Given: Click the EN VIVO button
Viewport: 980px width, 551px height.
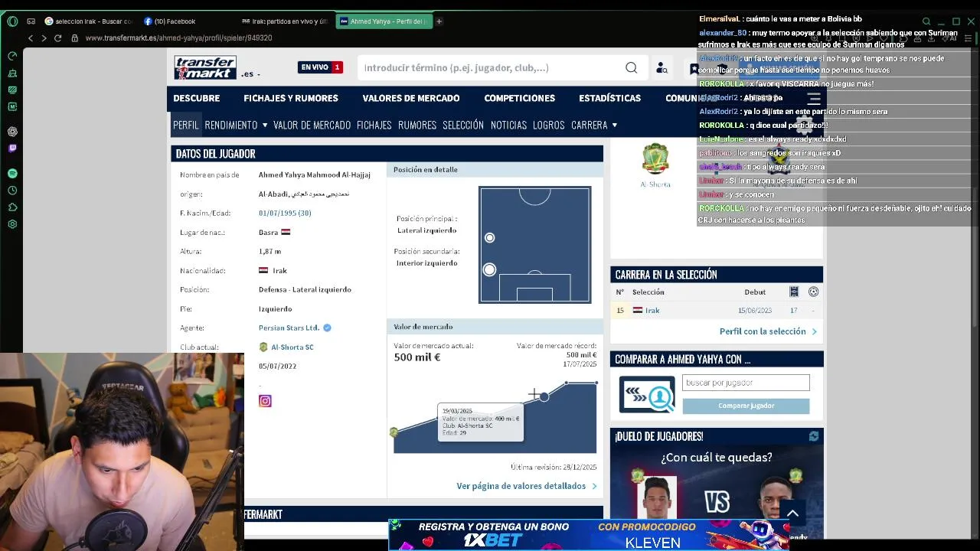Looking at the screenshot, I should point(320,67).
